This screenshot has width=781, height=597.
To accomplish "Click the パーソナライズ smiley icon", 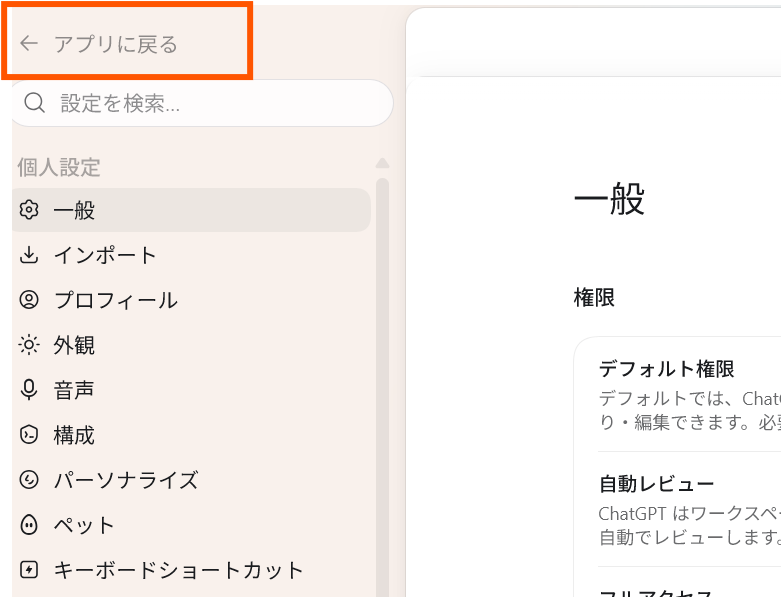I will [x=29, y=480].
